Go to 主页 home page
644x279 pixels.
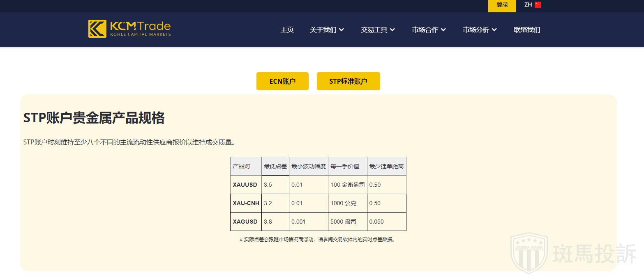coord(287,30)
